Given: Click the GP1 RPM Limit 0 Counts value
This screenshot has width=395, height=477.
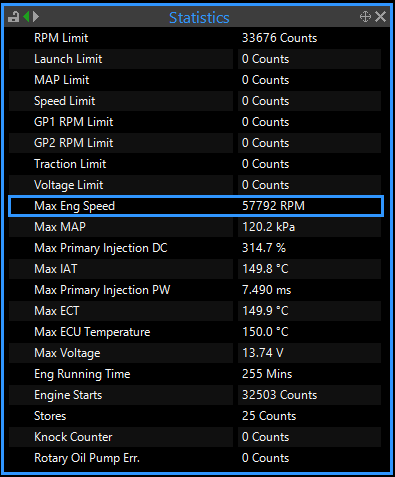Looking at the screenshot, I should [265, 122].
